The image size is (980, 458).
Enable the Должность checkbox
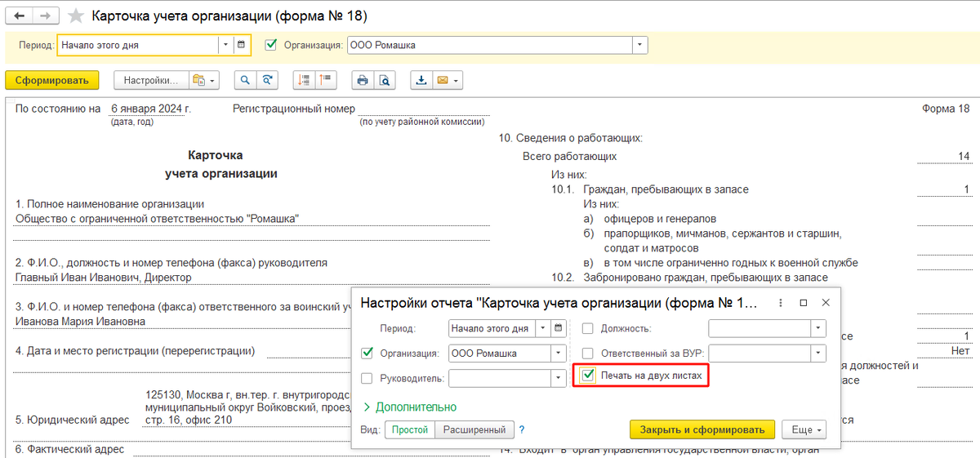tap(587, 328)
